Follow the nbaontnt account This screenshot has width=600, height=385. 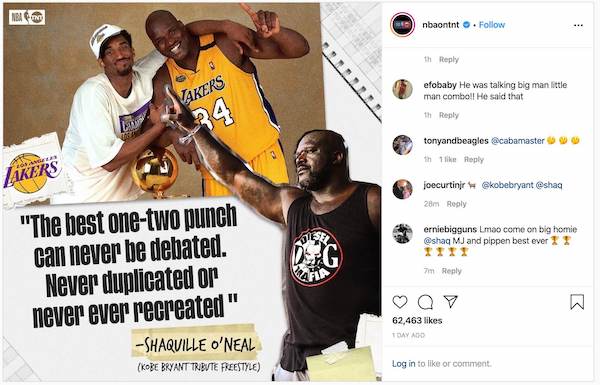492,25
